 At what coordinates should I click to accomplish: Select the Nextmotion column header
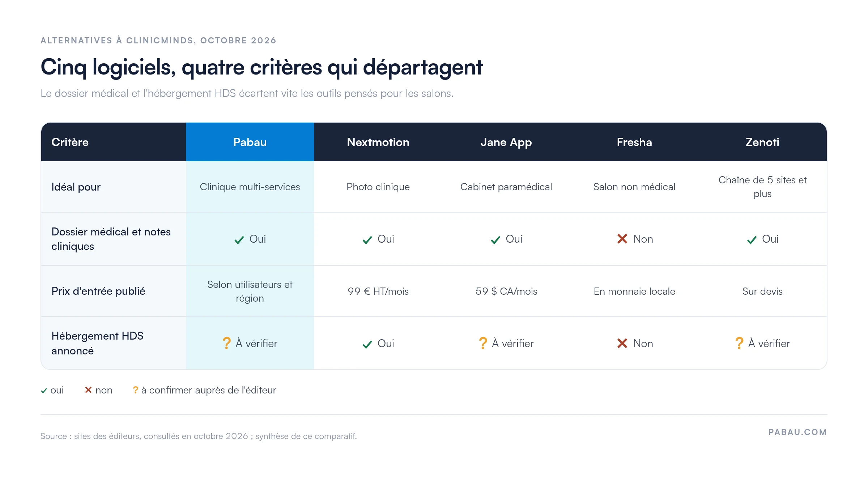click(378, 142)
